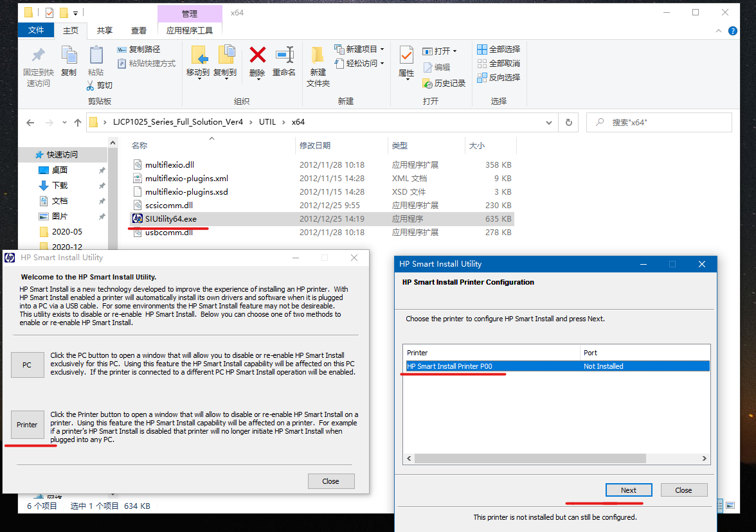Click History (历史记录) in the ribbon
This screenshot has height=532, width=756.
click(444, 84)
